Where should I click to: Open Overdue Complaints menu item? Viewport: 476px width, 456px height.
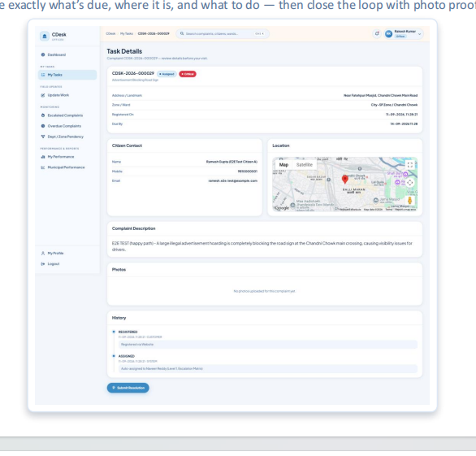[x=67, y=126]
